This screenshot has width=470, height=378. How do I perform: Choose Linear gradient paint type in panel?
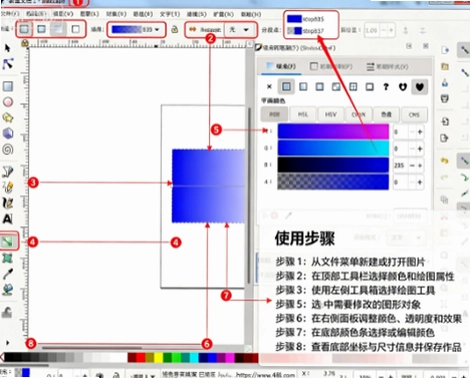pyautogui.click(x=303, y=87)
